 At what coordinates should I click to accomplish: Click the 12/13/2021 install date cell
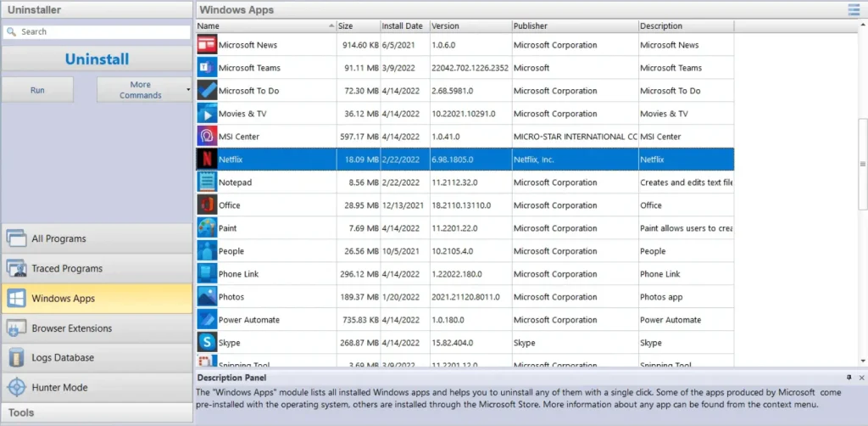(404, 205)
